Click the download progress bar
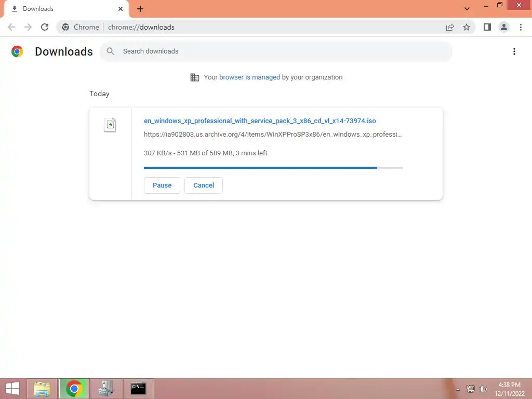 [x=273, y=168]
